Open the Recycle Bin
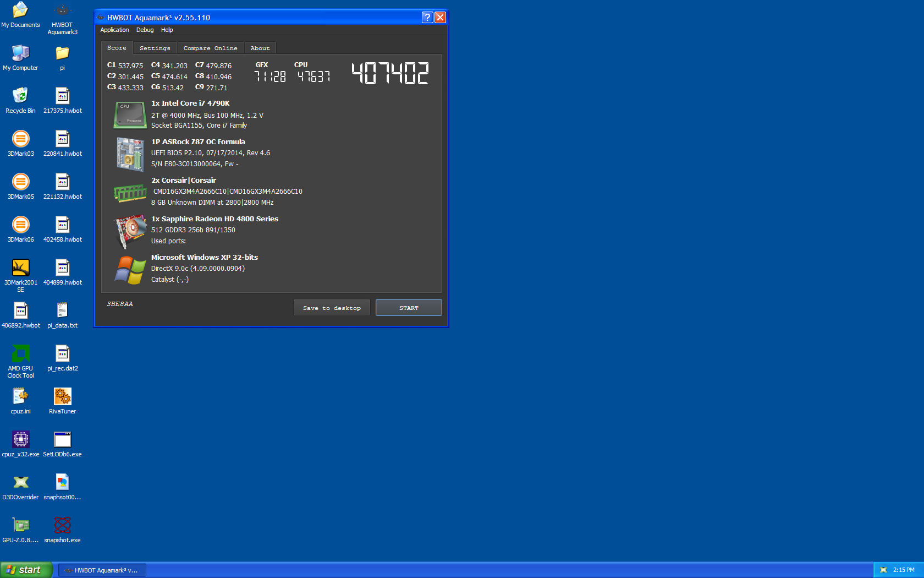Image resolution: width=924 pixels, height=578 pixels. 20,101
